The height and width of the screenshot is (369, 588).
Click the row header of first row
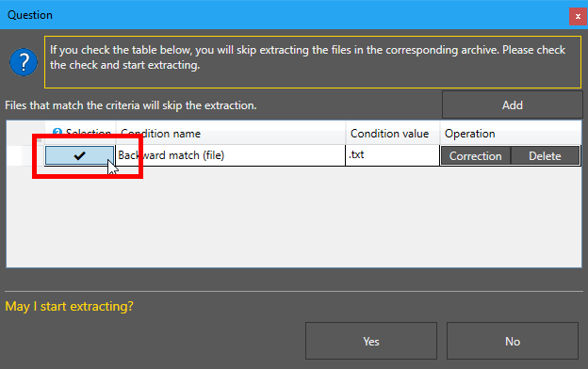[x=25, y=155]
